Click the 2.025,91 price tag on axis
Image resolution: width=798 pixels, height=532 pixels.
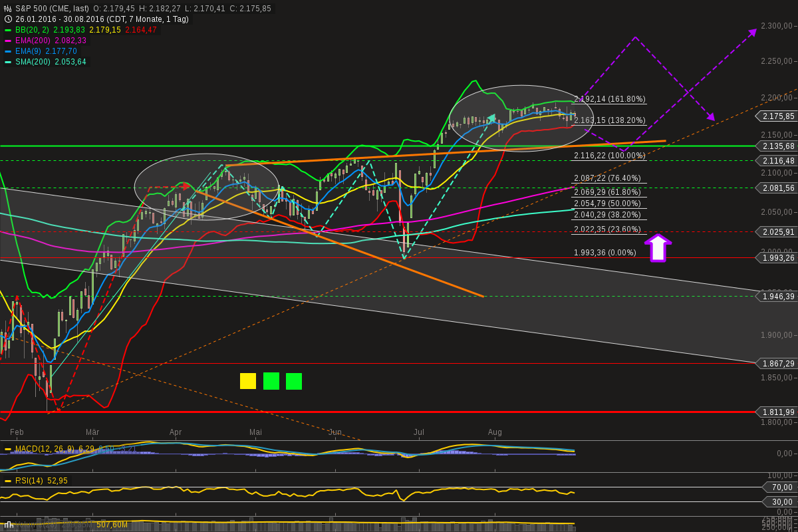click(x=777, y=232)
